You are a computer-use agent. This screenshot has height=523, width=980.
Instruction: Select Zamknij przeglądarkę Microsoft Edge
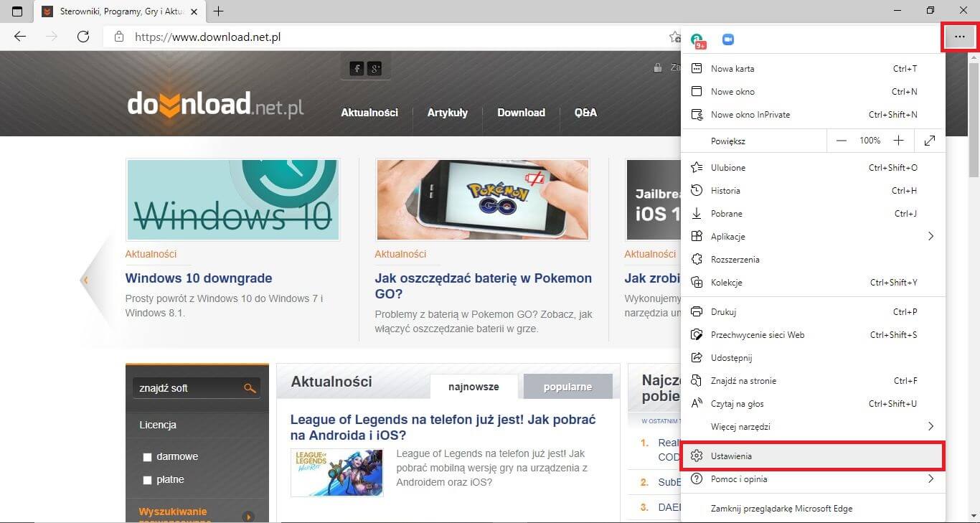tap(813, 509)
